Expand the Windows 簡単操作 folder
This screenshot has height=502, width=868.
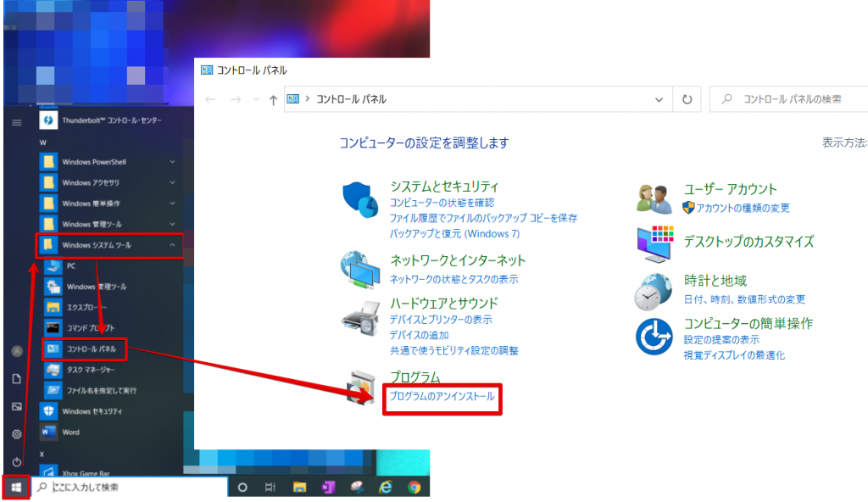[111, 204]
